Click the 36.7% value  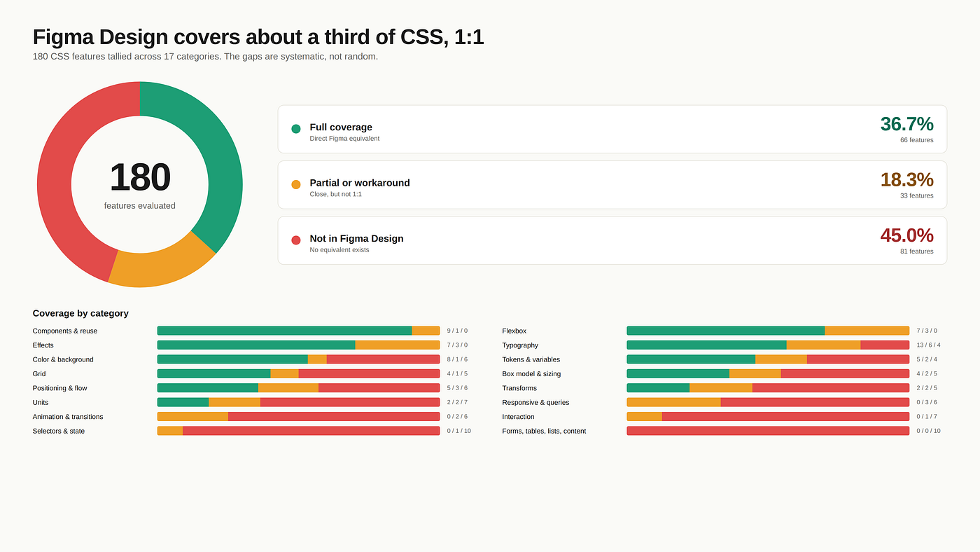(906, 124)
